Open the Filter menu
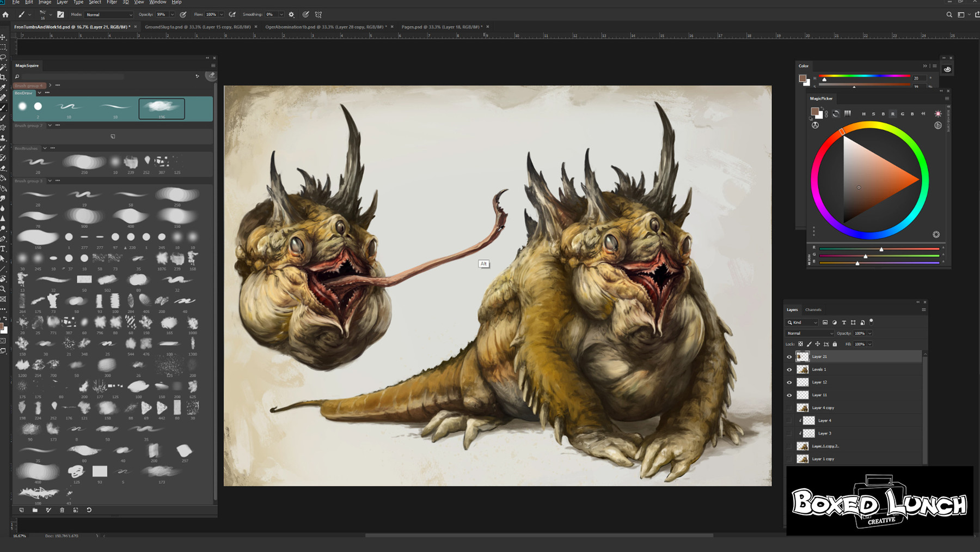The image size is (980, 552). (x=111, y=2)
